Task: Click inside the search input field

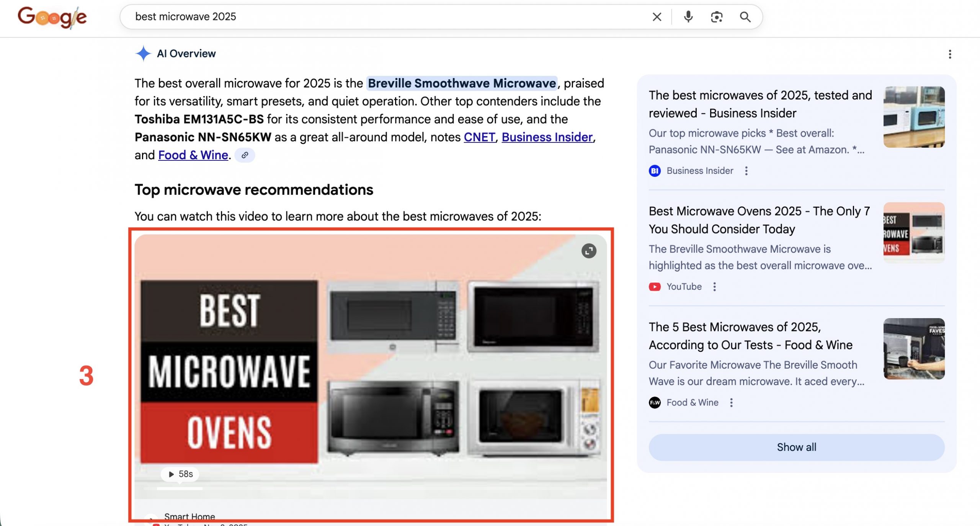Action: click(x=383, y=17)
